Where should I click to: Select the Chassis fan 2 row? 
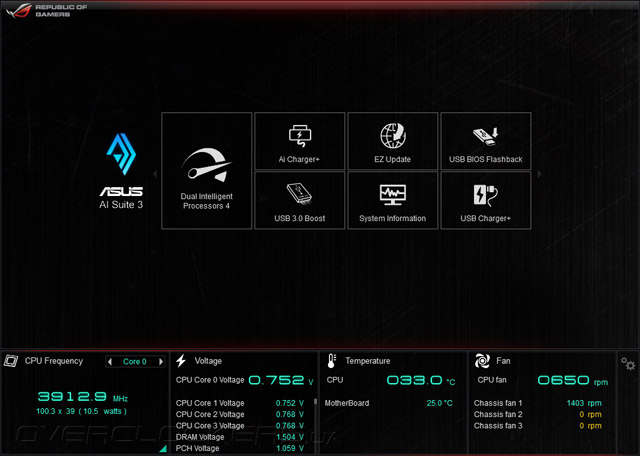(538, 414)
